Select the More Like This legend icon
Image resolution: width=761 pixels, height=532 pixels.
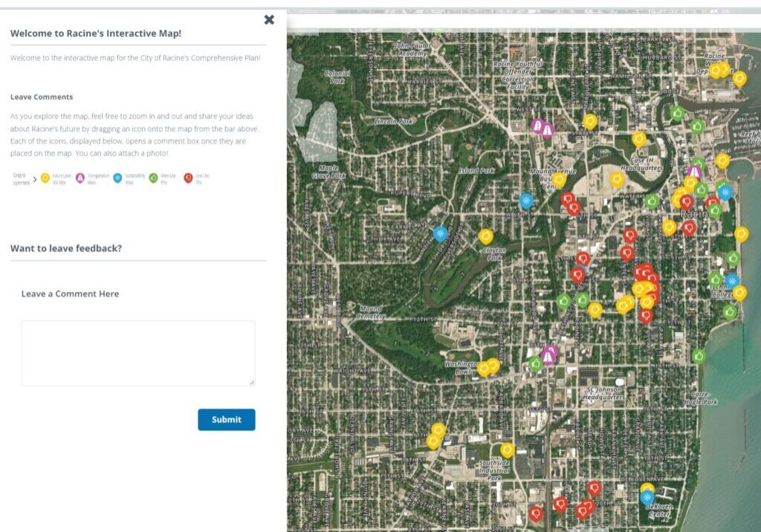(152, 178)
